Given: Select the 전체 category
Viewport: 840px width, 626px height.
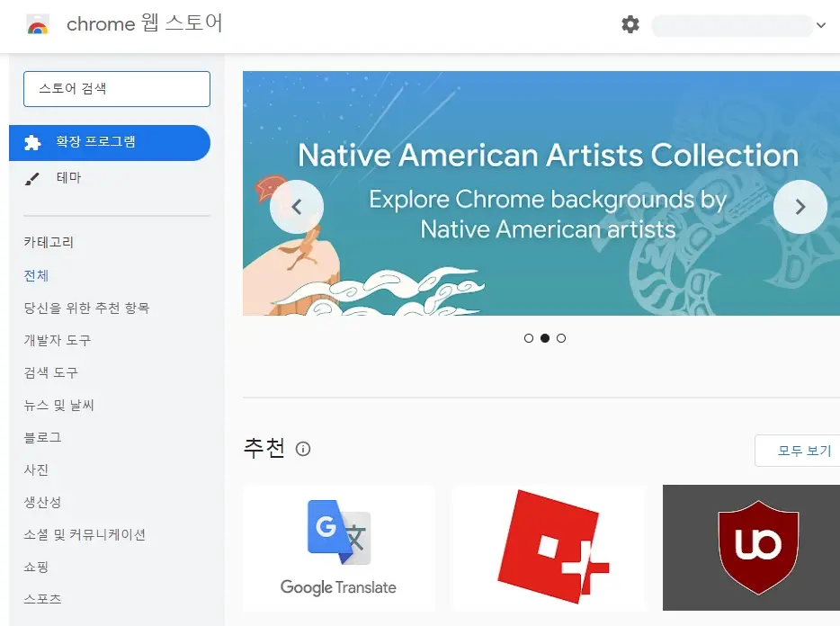Looking at the screenshot, I should coord(37,275).
